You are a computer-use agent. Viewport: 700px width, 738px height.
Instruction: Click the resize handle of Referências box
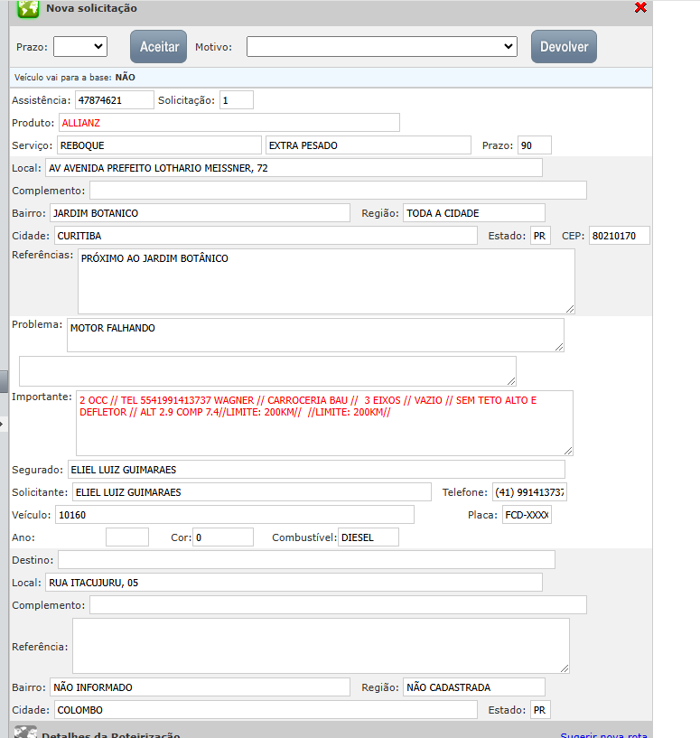(570, 309)
